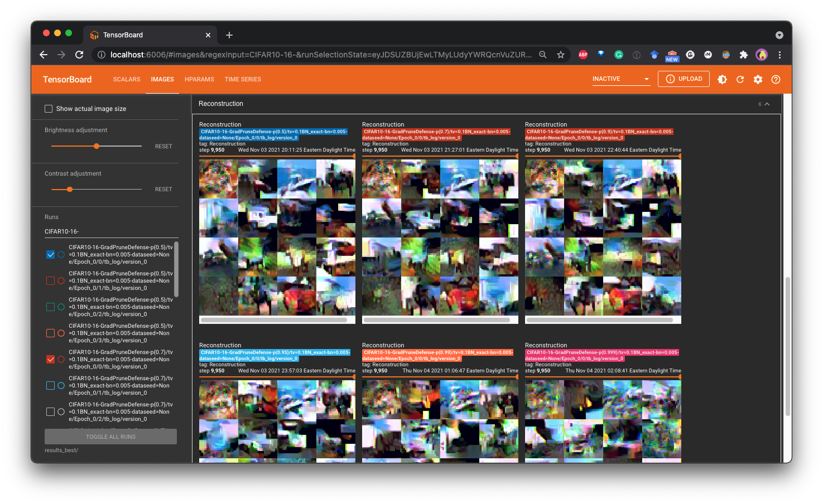Open the Extensions puzzle icon

[x=743, y=55]
